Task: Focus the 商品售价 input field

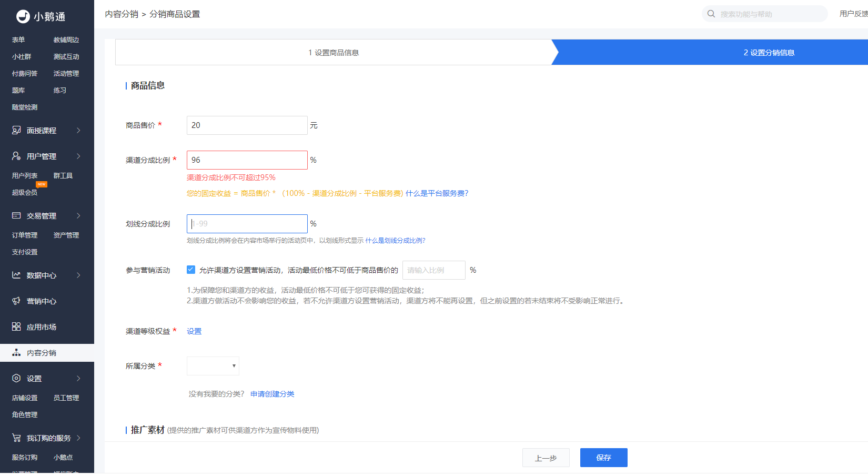Action: click(247, 125)
